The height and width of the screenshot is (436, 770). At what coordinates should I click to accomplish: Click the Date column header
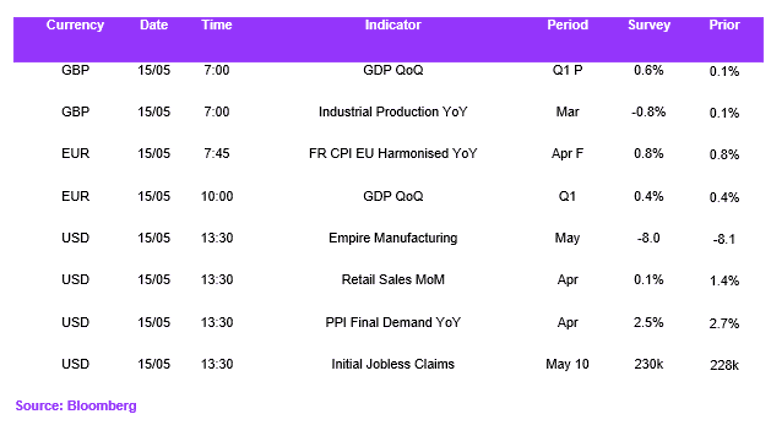154,25
